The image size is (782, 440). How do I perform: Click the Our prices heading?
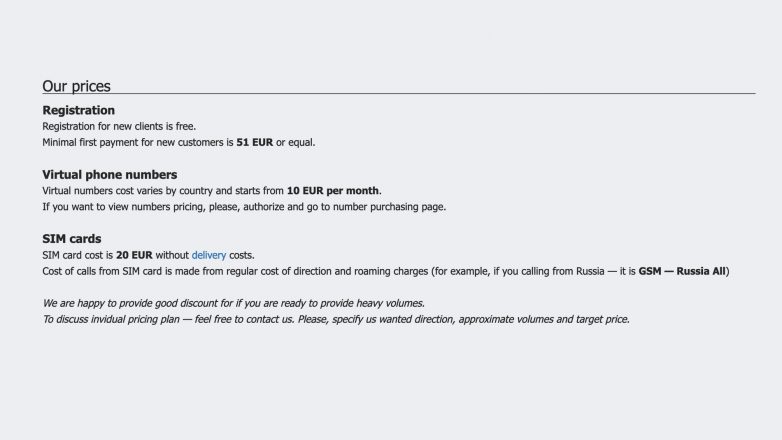click(x=76, y=86)
